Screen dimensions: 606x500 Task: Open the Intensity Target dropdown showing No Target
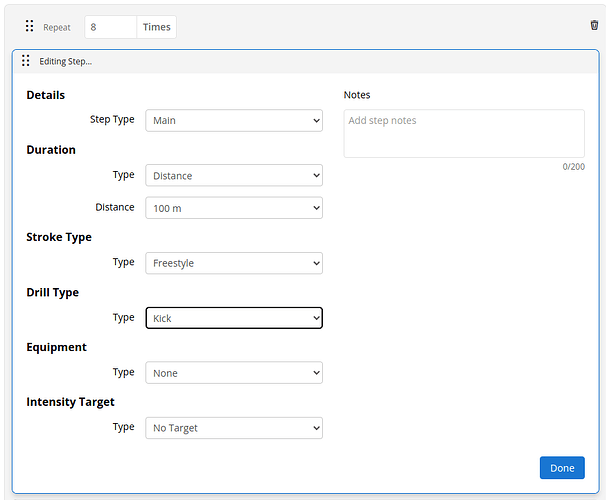(234, 428)
